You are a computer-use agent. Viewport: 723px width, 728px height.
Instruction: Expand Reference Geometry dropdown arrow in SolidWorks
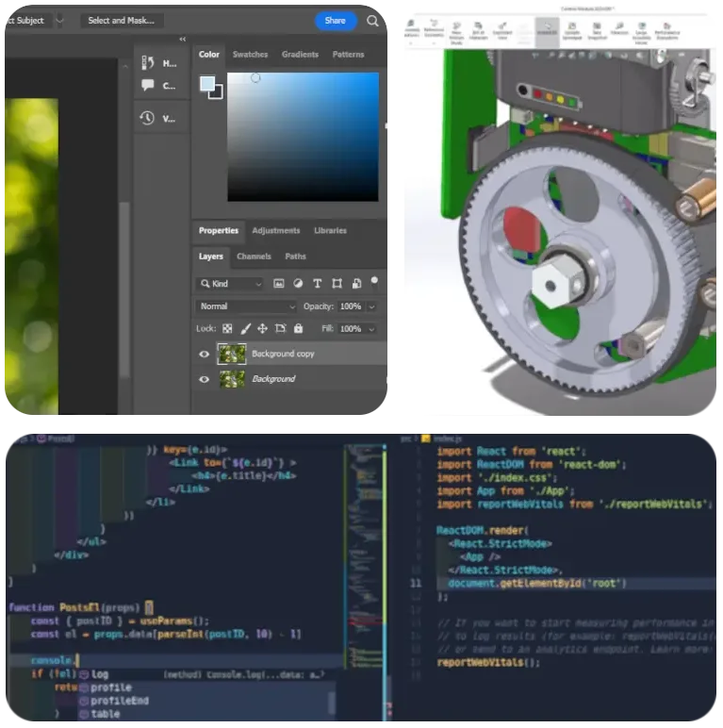click(x=434, y=42)
